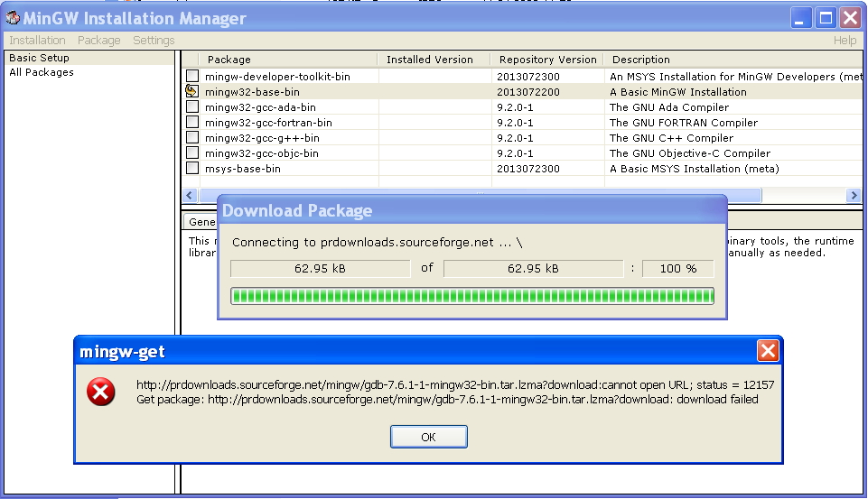The width and height of the screenshot is (868, 499).
Task: Maximize the MinGW Installation Manager window
Action: pos(826,17)
